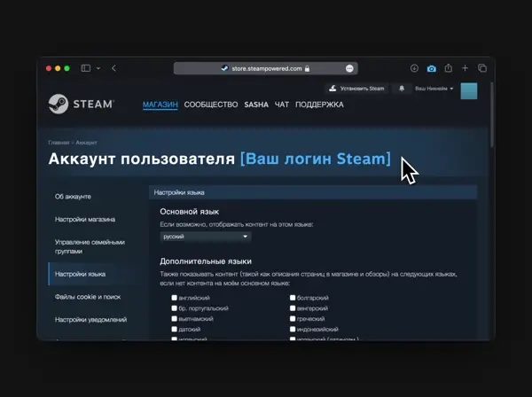Click the Дополнительные языки heading
Viewport: 532px width, 397px height.
[206, 261]
